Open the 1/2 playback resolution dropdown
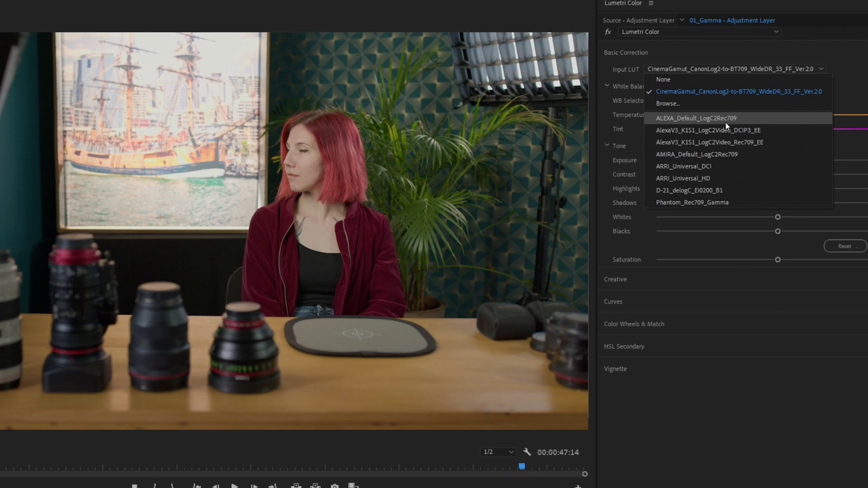This screenshot has height=488, width=868. click(498, 452)
